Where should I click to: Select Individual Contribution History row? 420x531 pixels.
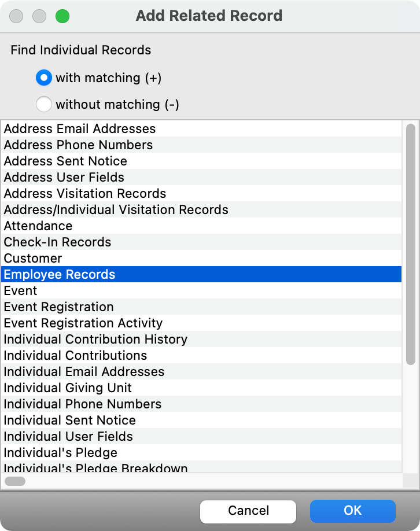(x=95, y=339)
